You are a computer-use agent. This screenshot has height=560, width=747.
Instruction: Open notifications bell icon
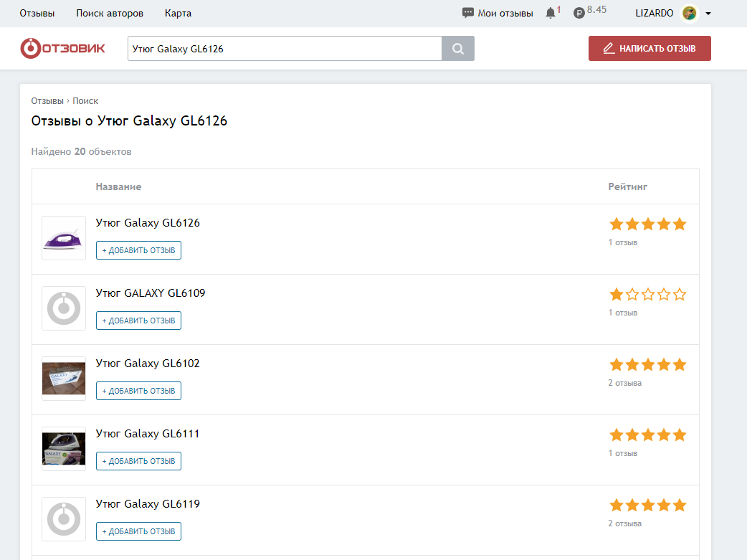click(550, 13)
